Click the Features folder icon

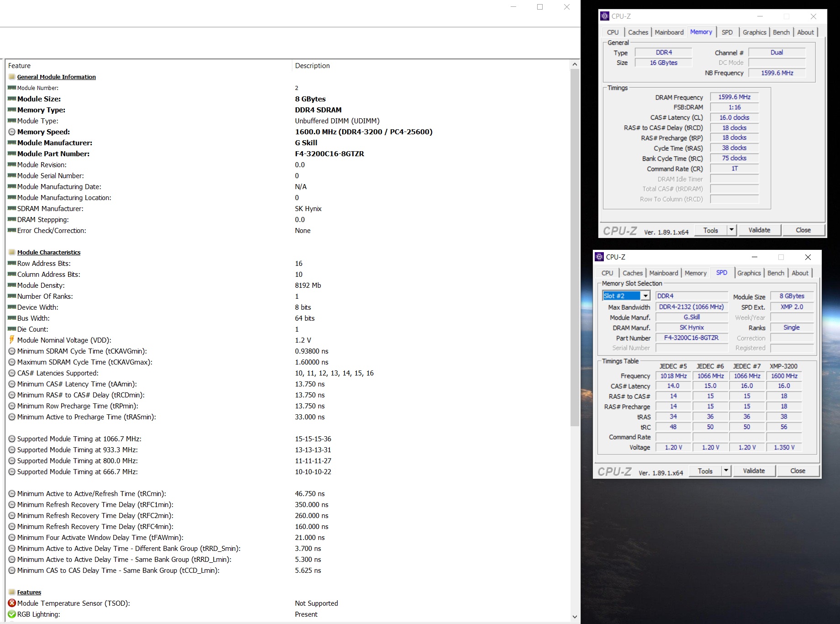12,592
